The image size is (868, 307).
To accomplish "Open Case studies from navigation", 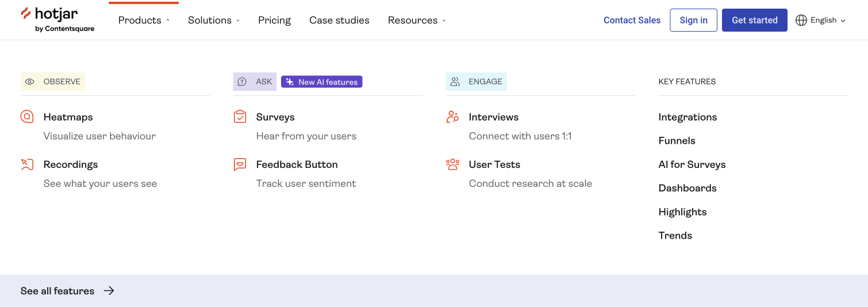I will (339, 20).
